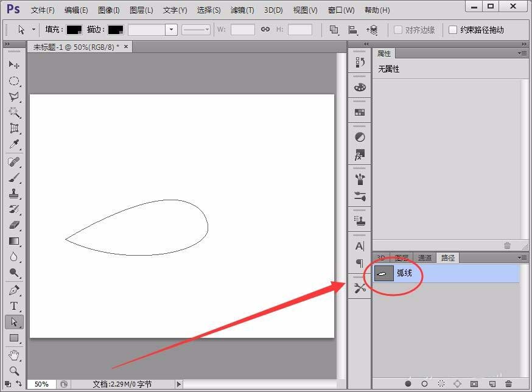Click the stroke-path-with-brush button
The image size is (532, 392).
424,383
